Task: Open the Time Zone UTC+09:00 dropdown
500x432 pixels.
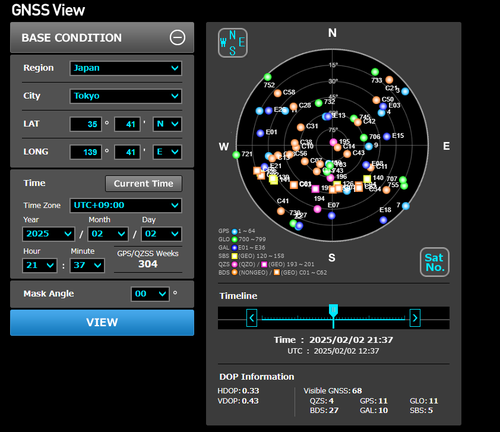Action: click(126, 205)
